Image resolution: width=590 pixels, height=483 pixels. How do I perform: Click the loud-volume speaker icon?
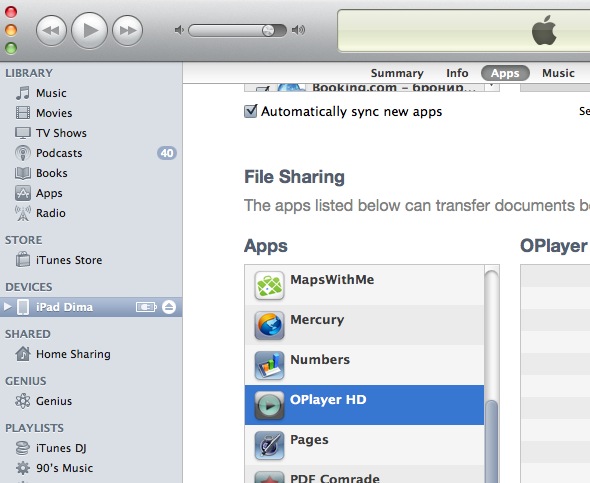coord(298,30)
